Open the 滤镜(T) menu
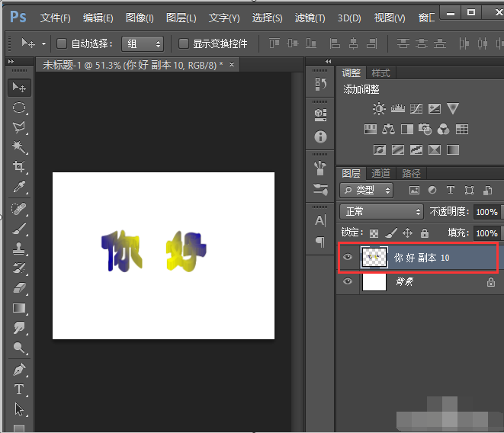The image size is (504, 433). [310, 18]
